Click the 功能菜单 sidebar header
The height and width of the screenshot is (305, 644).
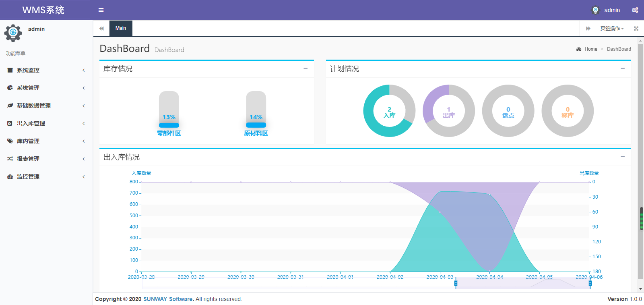pyautogui.click(x=16, y=53)
